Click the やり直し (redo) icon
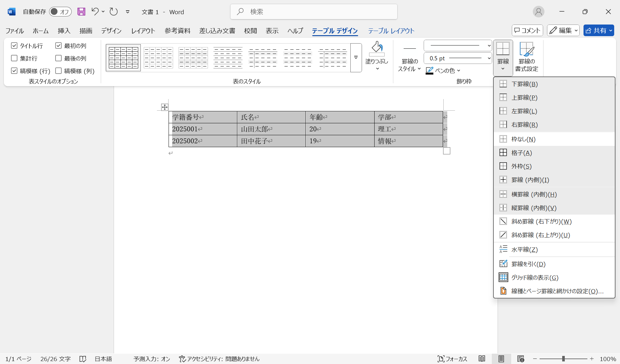This screenshot has height=364, width=620. 113,12
